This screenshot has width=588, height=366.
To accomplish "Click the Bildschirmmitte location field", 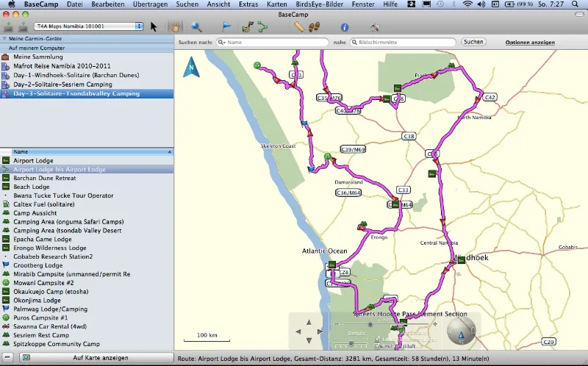I will (403, 43).
